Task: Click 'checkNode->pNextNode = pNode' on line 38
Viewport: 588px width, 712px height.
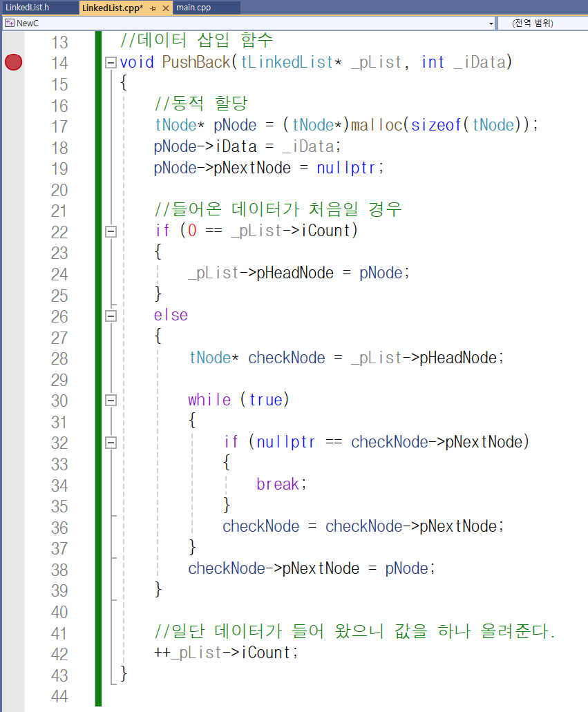Action: click(308, 568)
